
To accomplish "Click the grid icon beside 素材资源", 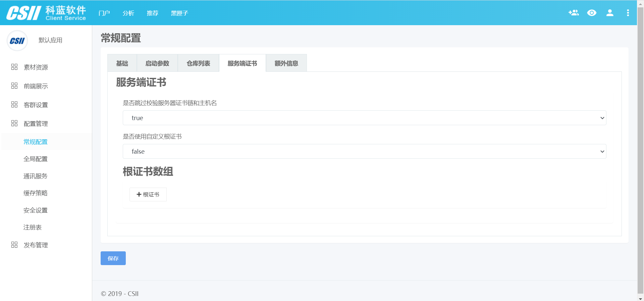I will point(14,67).
